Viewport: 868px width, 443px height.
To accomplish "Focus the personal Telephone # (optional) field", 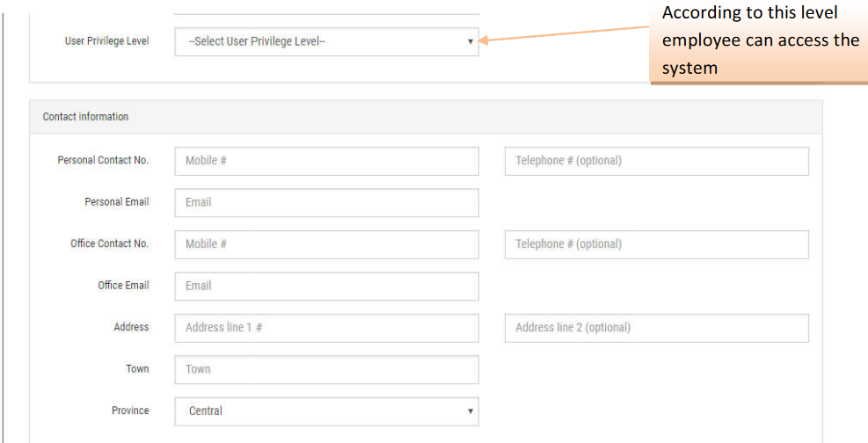I will tap(656, 161).
